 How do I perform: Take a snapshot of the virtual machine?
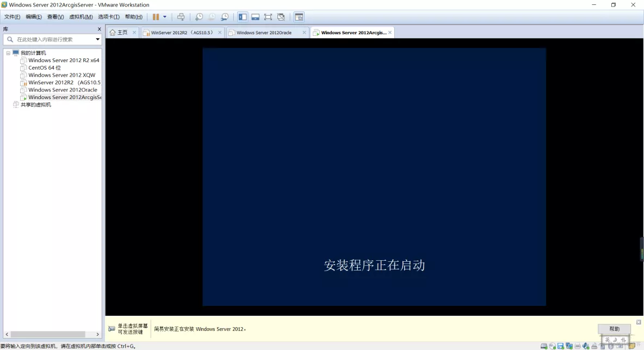point(199,16)
